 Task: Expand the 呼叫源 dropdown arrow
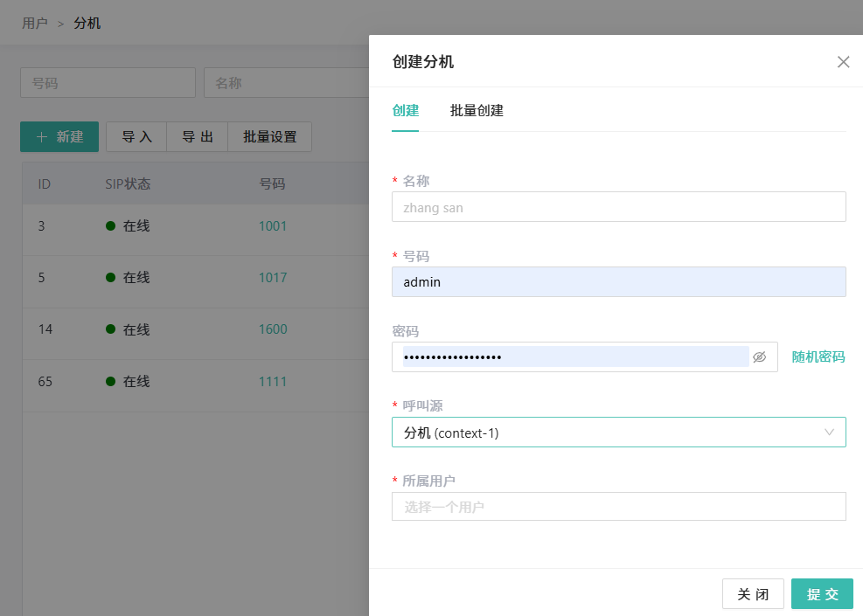coord(829,433)
